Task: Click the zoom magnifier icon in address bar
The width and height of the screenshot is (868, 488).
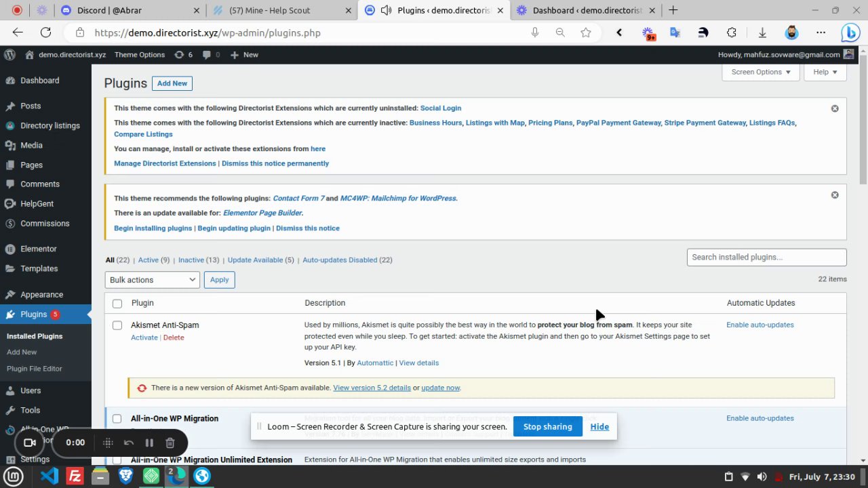Action: click(x=560, y=33)
